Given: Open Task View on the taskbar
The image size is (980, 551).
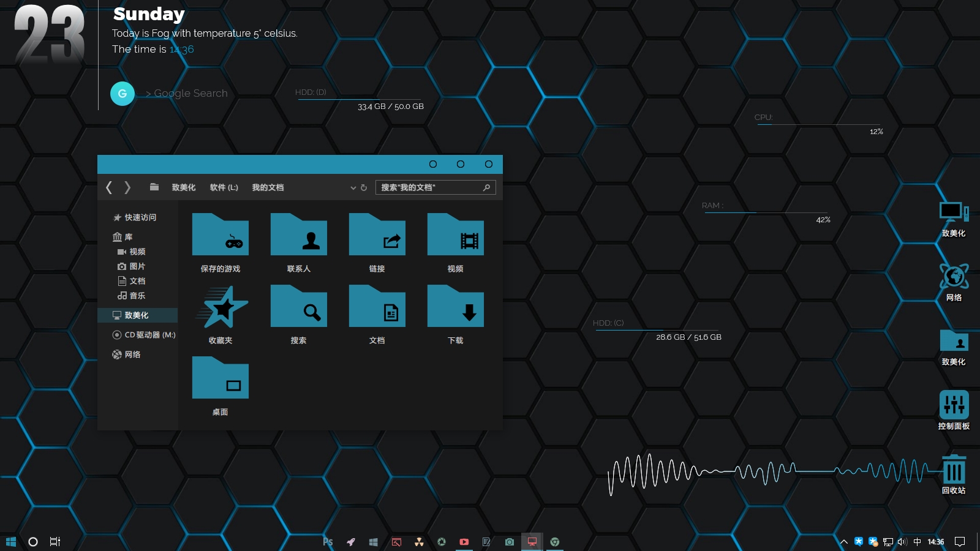Looking at the screenshot, I should click(x=55, y=542).
